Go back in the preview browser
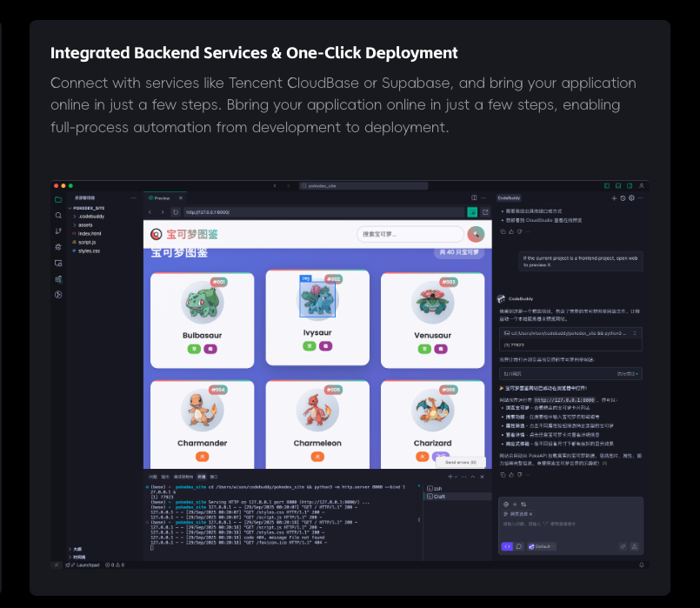 (150, 212)
